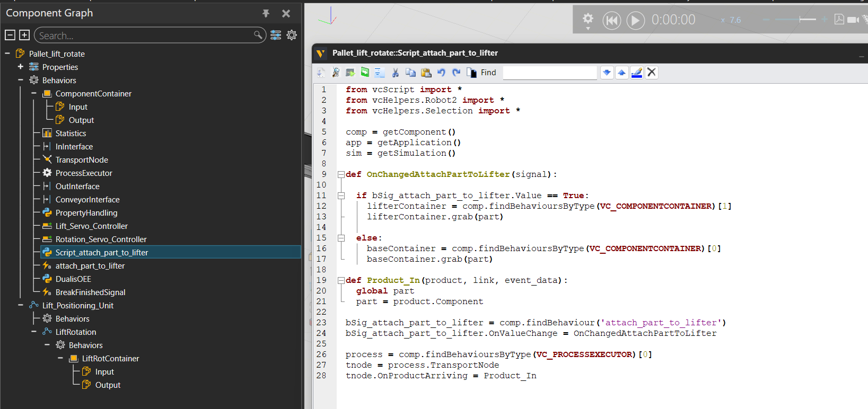Export simulation to PDF icon
868x409 pixels.
pyautogui.click(x=839, y=20)
